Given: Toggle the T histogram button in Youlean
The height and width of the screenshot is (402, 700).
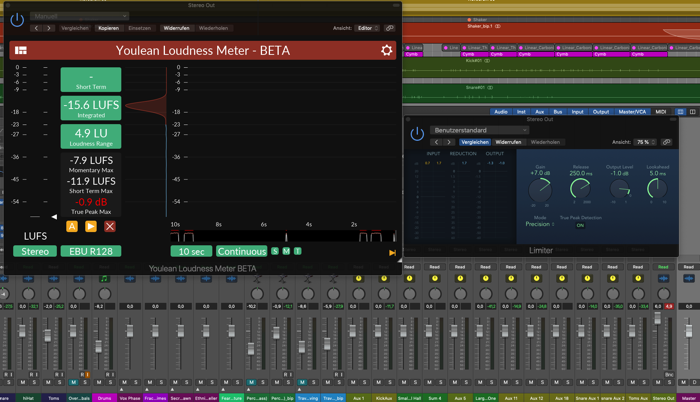Looking at the screenshot, I should [x=298, y=251].
